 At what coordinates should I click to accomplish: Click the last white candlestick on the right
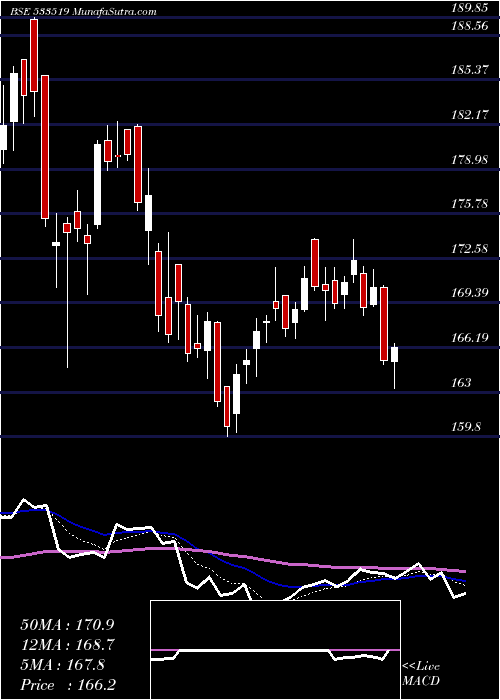coord(394,354)
